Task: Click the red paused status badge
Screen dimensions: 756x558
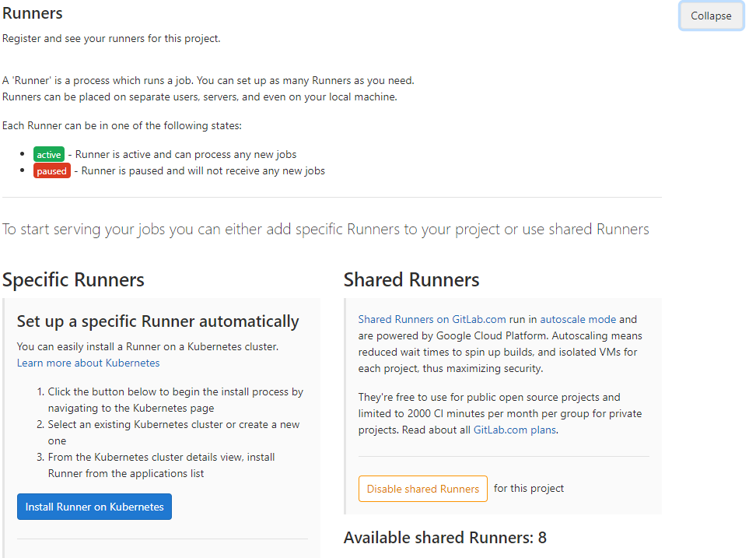Action: click(51, 170)
